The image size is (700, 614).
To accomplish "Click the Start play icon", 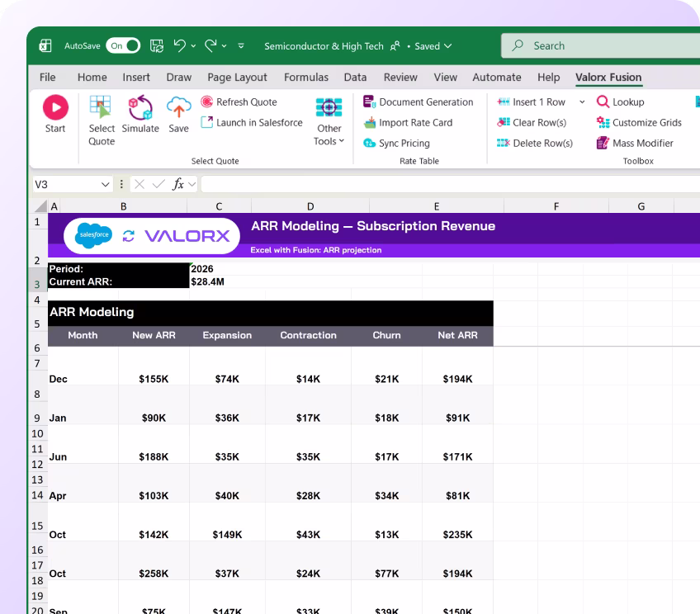I will [x=55, y=107].
